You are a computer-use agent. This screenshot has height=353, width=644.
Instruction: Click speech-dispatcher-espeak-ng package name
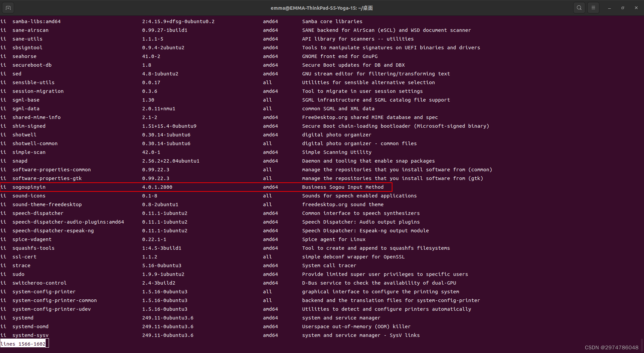click(53, 231)
